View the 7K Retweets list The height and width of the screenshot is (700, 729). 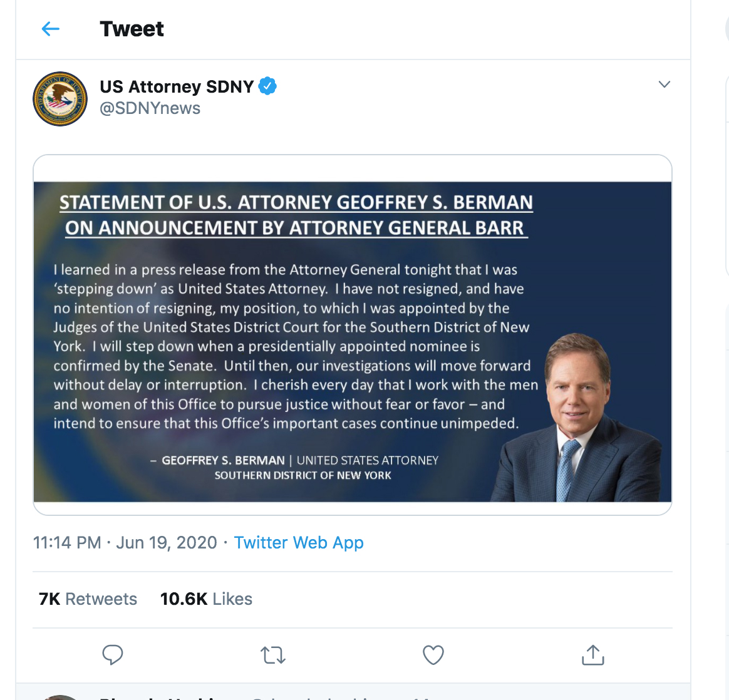tap(88, 599)
